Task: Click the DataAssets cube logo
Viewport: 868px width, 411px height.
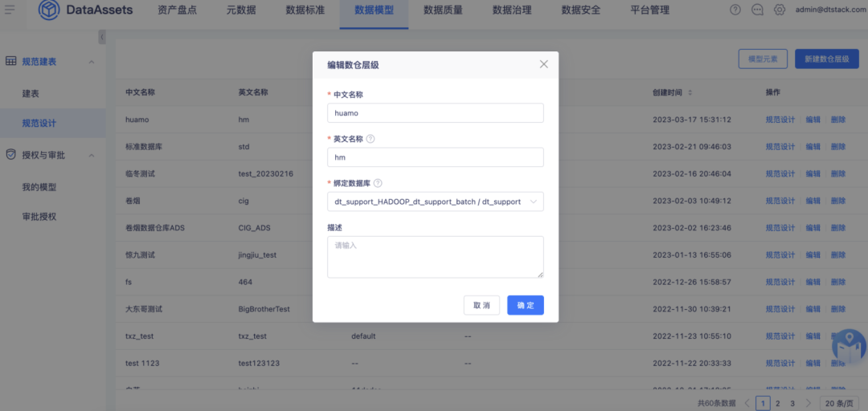Action: (49, 10)
